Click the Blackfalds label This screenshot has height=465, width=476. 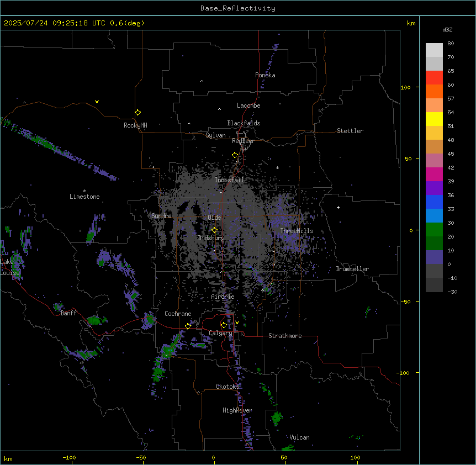[x=244, y=123]
